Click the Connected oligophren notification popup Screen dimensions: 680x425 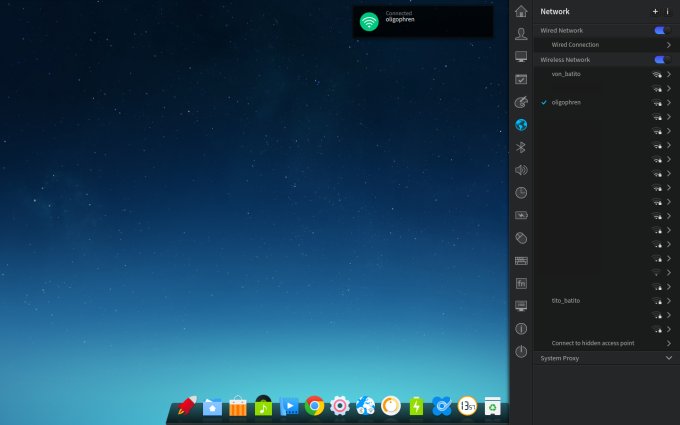pos(422,21)
